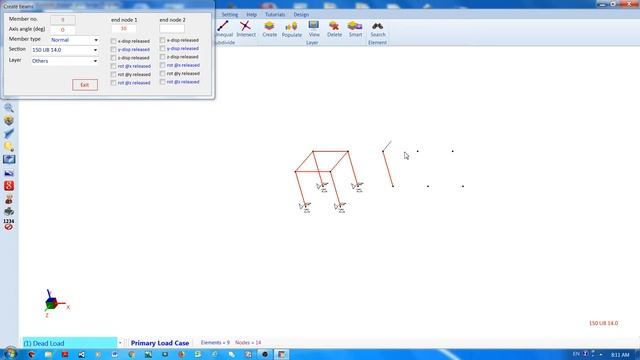The width and height of the screenshot is (640, 360).
Task: Click the magnifier zoom icon in left sidebar
Action: coord(9,108)
